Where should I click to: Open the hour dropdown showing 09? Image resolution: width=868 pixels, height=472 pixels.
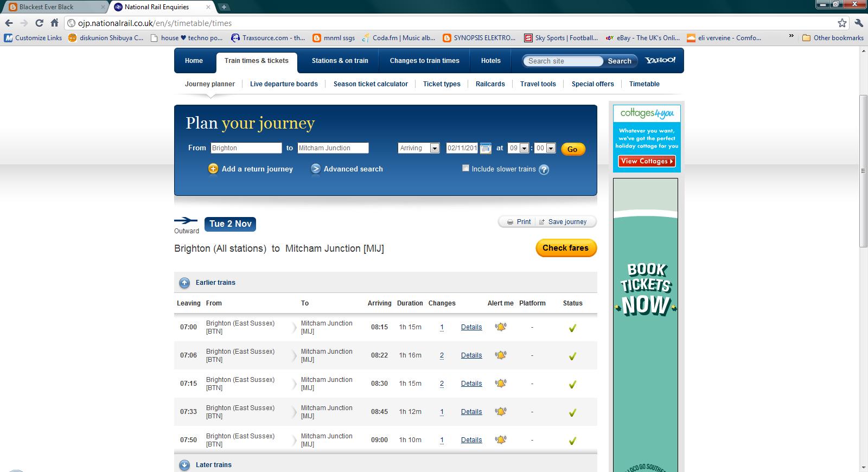(519, 148)
